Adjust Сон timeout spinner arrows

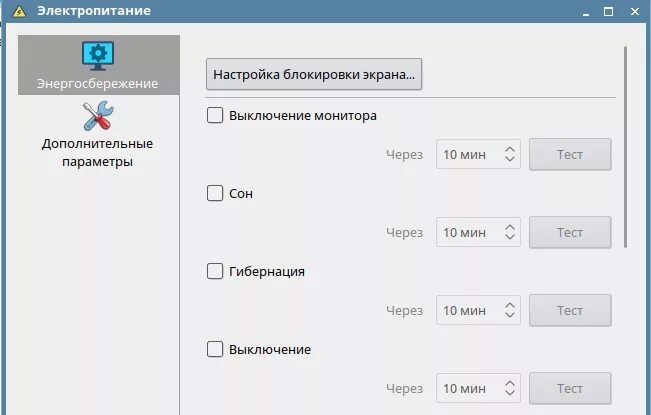(510, 233)
